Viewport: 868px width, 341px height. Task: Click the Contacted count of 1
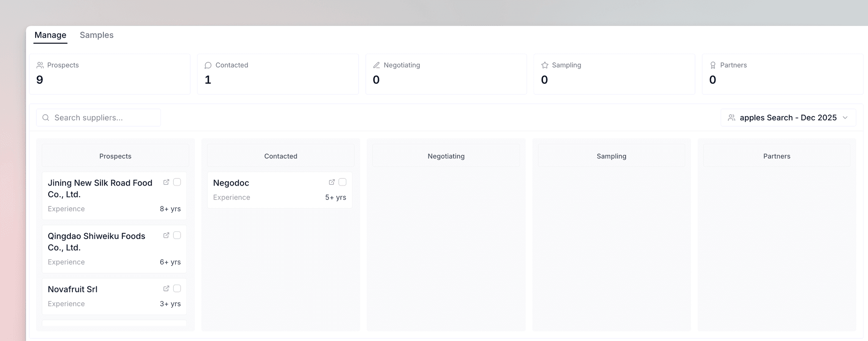(208, 80)
